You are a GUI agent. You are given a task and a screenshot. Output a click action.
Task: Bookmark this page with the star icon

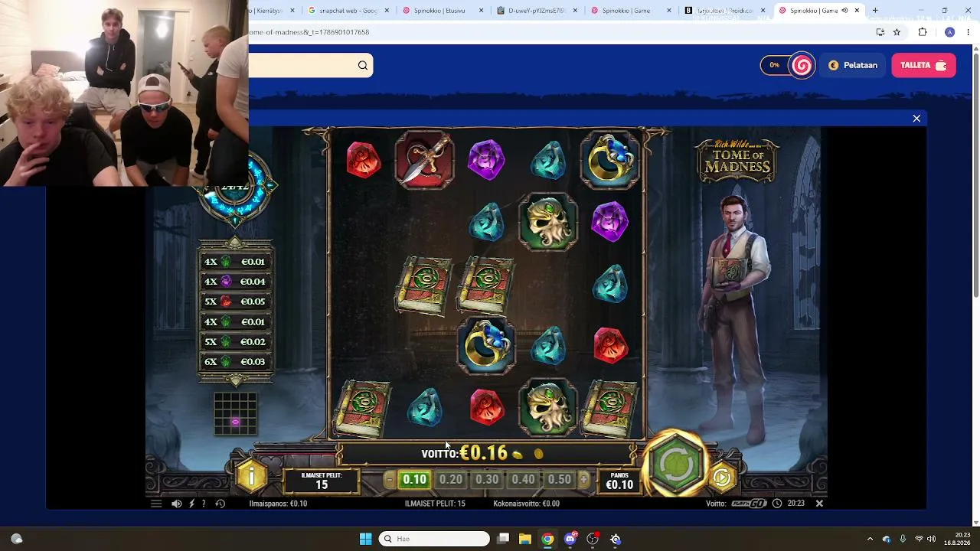click(x=897, y=32)
